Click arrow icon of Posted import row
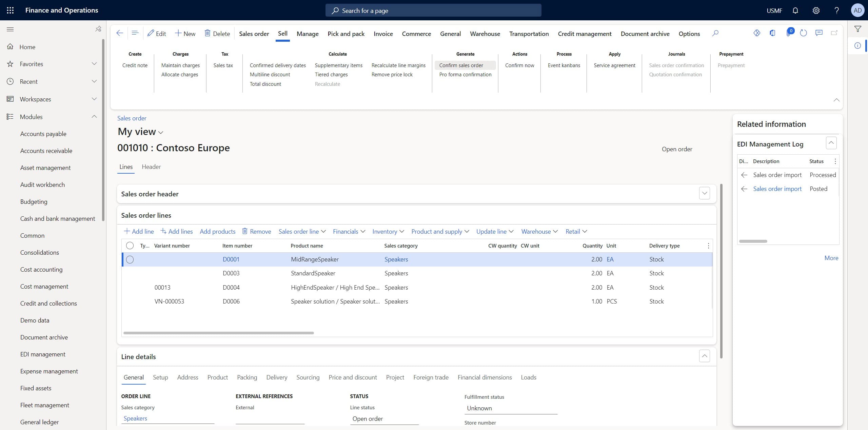 pyautogui.click(x=744, y=189)
